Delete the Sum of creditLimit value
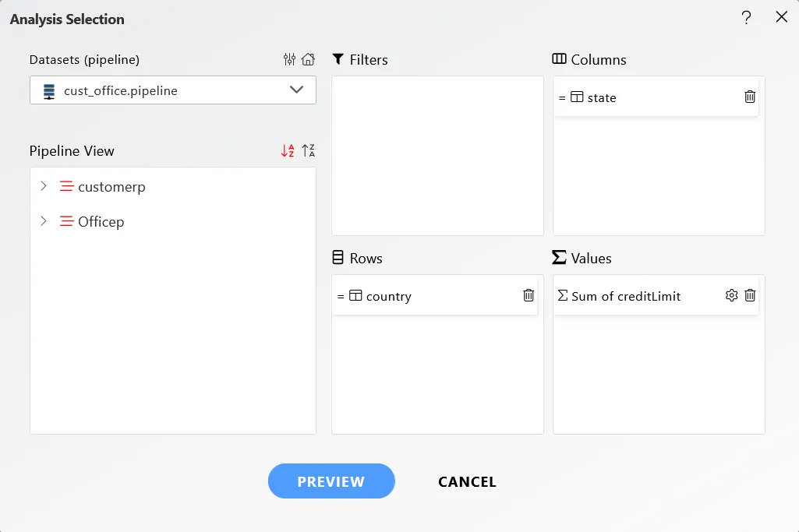Image resolution: width=799 pixels, height=532 pixels. [x=750, y=295]
